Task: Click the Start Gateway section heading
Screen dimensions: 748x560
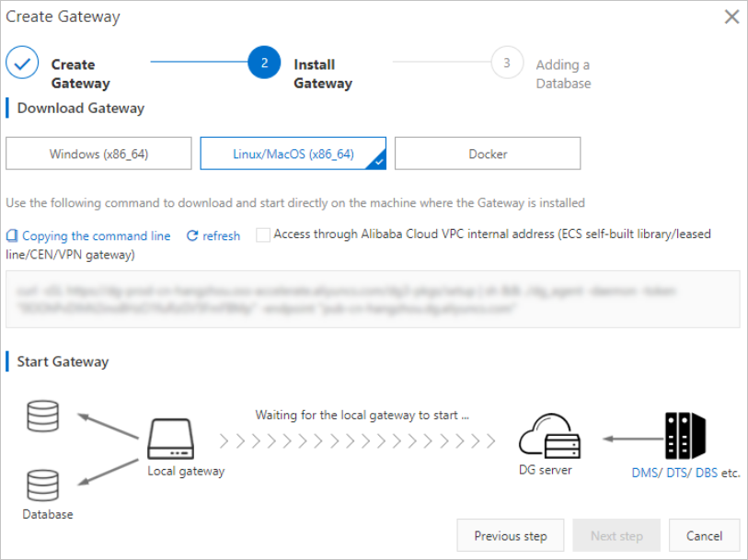Action: coord(63,361)
